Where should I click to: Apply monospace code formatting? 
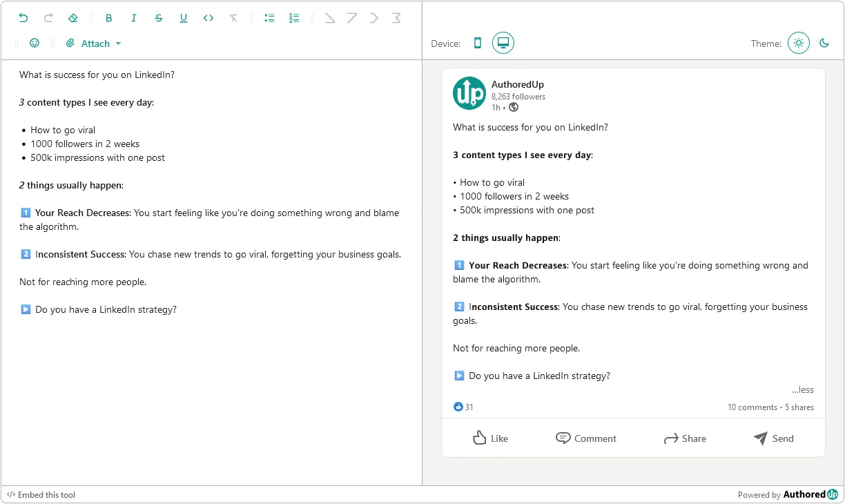coord(208,18)
